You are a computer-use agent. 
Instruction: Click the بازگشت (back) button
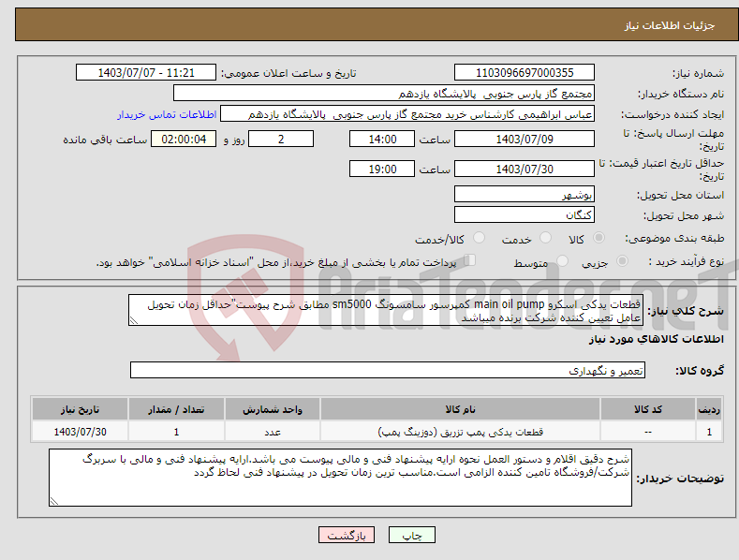pyautogui.click(x=347, y=535)
